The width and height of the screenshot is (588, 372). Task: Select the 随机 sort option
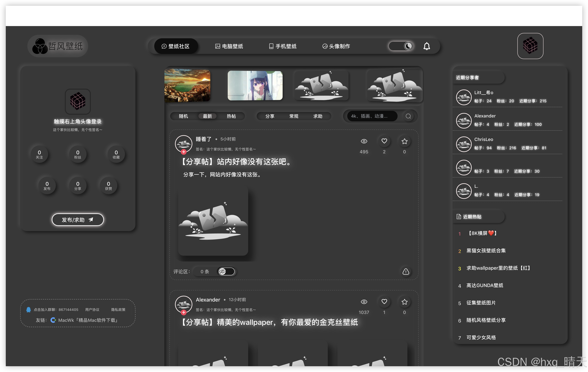pyautogui.click(x=183, y=116)
